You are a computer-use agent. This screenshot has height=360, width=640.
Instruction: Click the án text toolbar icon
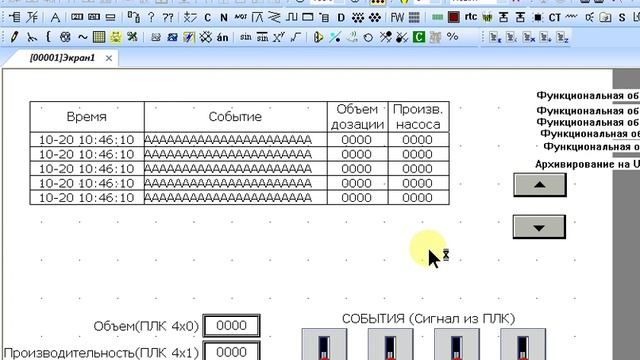click(x=222, y=38)
